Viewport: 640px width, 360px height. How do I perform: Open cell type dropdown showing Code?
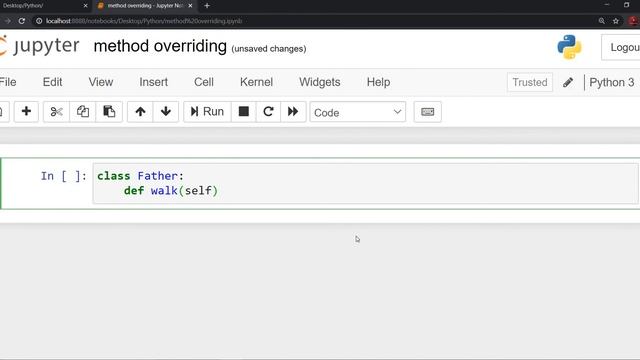(x=358, y=112)
